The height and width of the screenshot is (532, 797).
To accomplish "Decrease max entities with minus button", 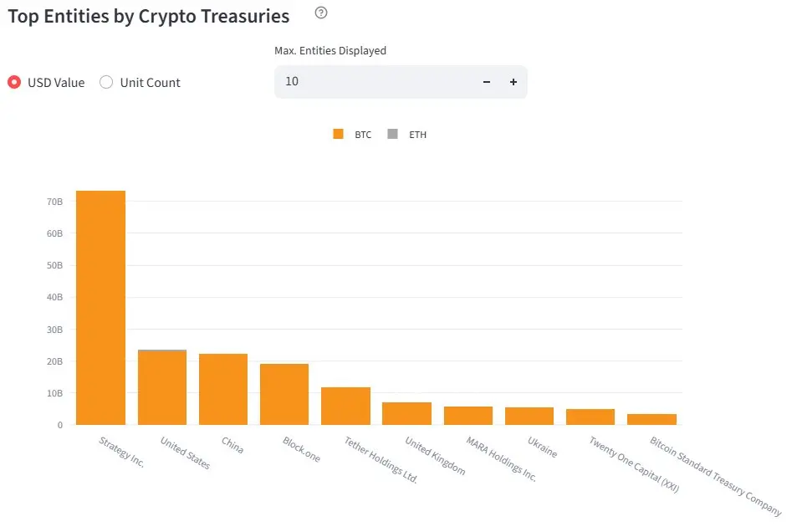I will coord(487,82).
